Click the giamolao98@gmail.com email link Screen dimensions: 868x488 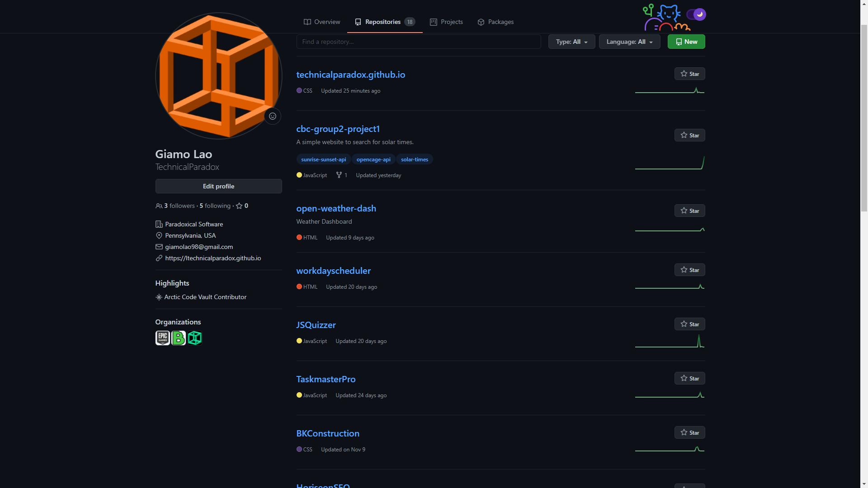point(199,247)
